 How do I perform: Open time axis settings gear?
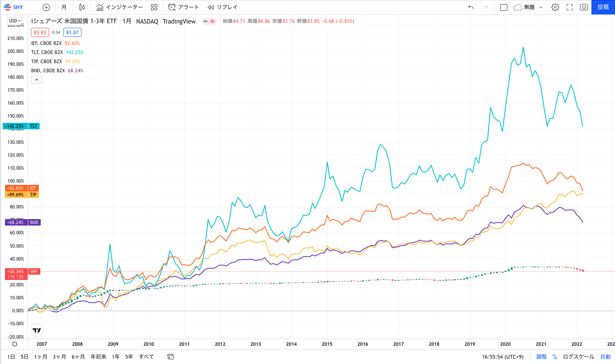coord(14,344)
